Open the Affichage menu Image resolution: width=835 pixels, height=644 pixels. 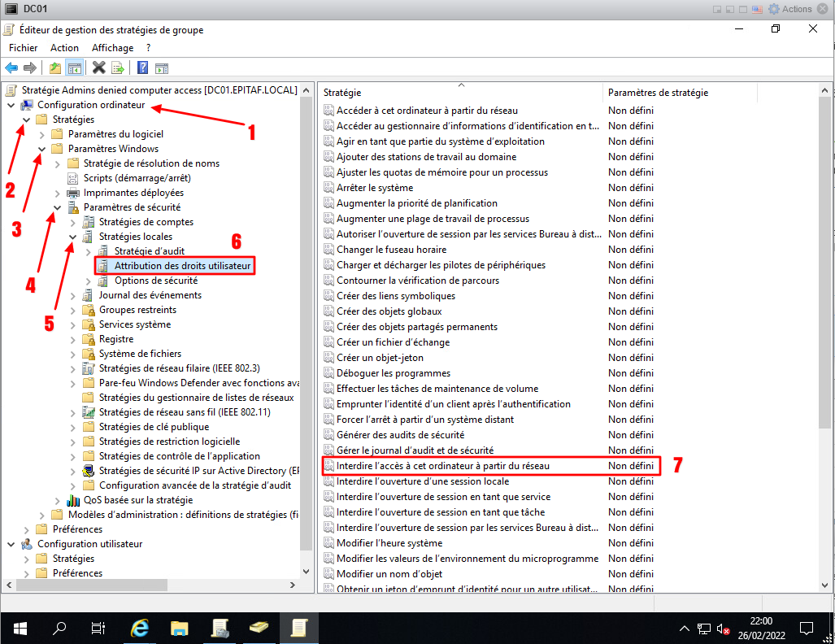(x=112, y=48)
